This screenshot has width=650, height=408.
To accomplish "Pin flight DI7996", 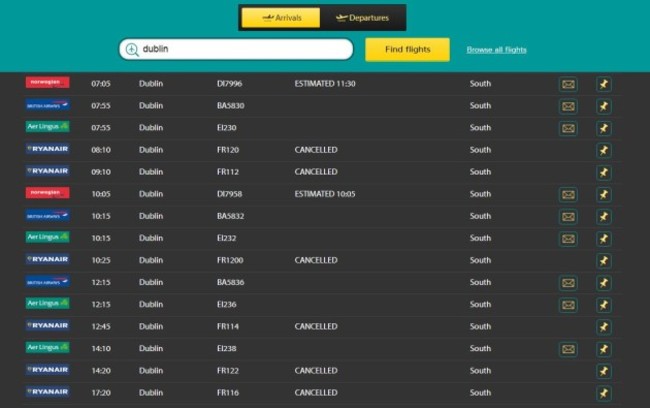I will (x=604, y=84).
